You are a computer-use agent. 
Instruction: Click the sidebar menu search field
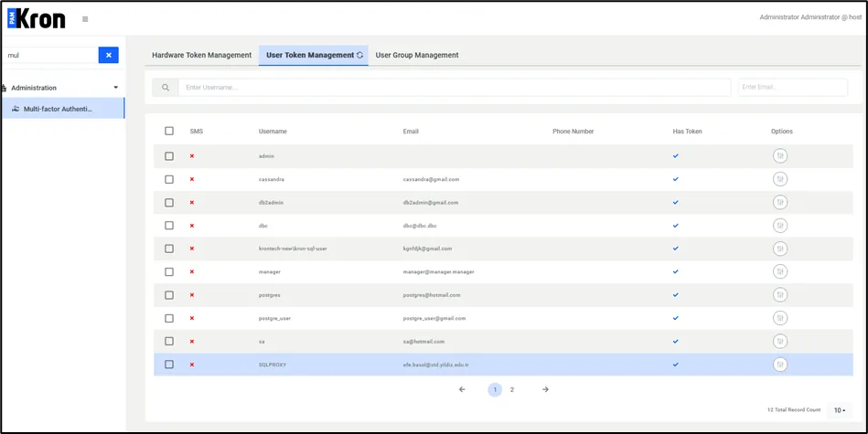point(49,56)
